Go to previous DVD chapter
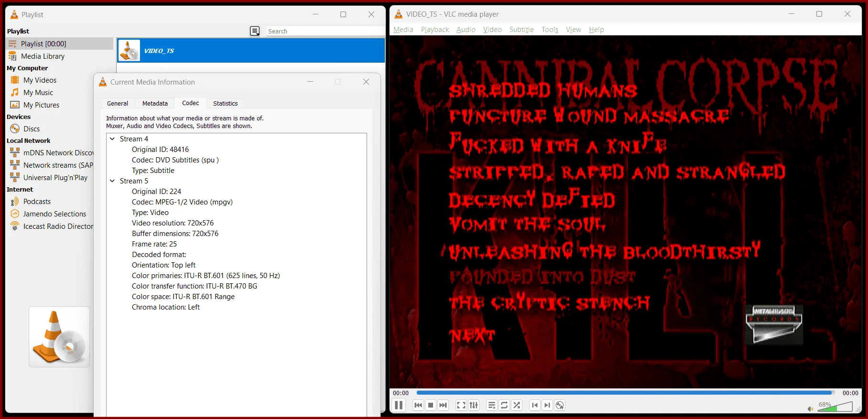 pos(535,405)
